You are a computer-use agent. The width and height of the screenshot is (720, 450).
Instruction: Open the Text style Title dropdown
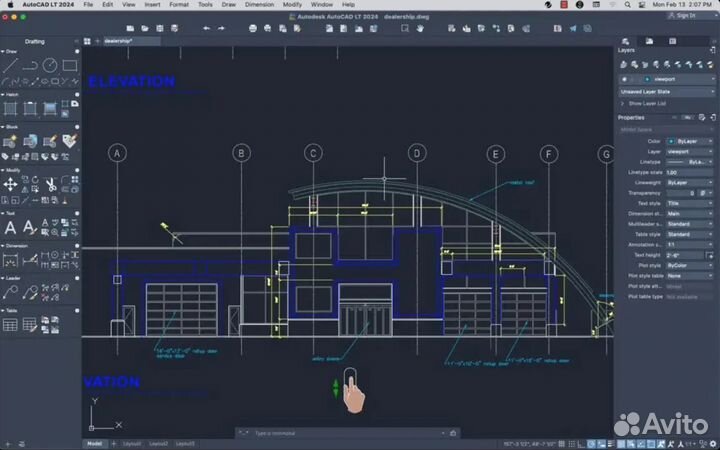[x=690, y=203]
